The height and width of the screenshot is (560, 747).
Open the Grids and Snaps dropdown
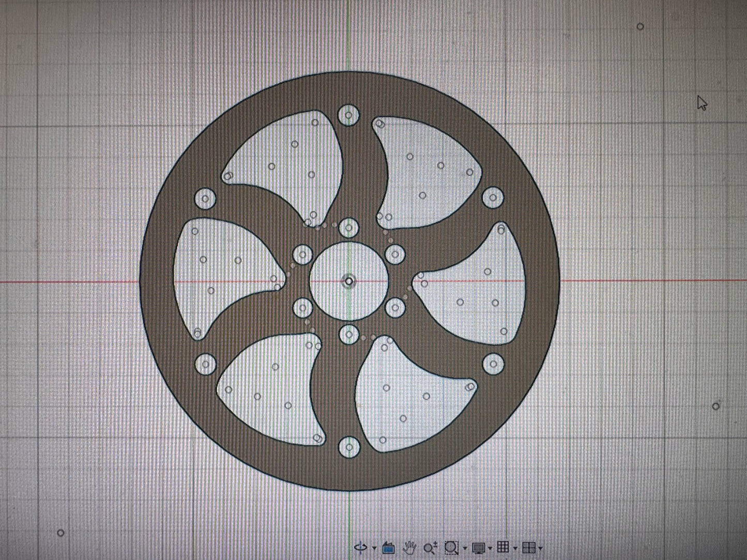(x=515, y=549)
